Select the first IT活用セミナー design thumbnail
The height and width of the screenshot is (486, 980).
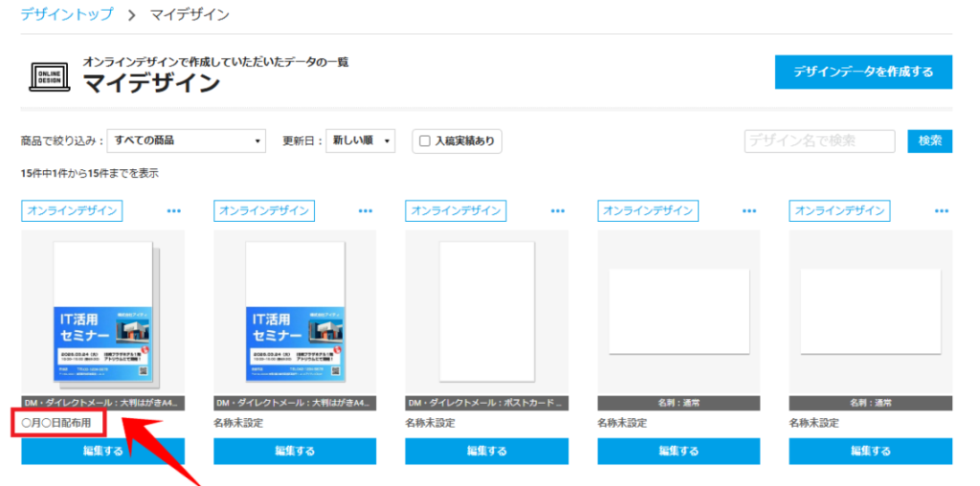[x=103, y=312]
